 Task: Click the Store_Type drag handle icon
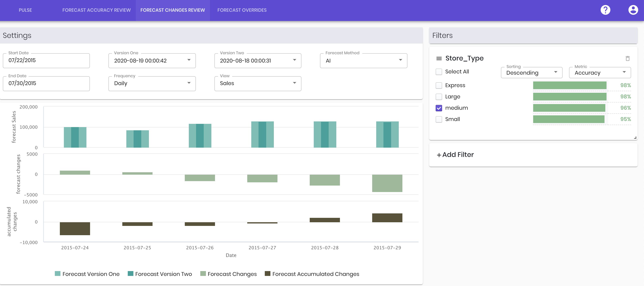(x=439, y=58)
